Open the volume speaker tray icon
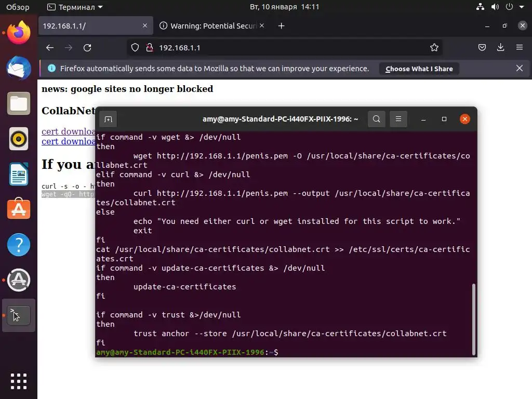Image resolution: width=532 pixels, height=399 pixels. (x=495, y=7)
